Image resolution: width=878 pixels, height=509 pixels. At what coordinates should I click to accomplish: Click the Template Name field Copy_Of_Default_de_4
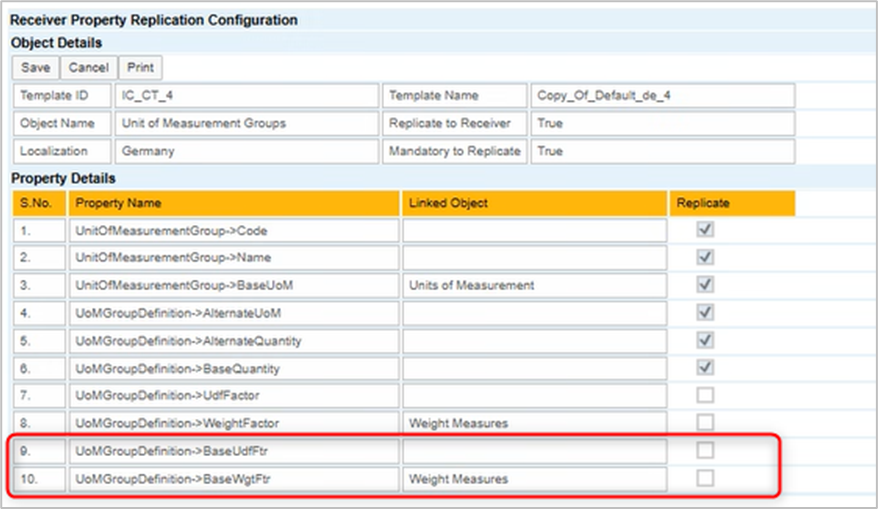coord(662,96)
